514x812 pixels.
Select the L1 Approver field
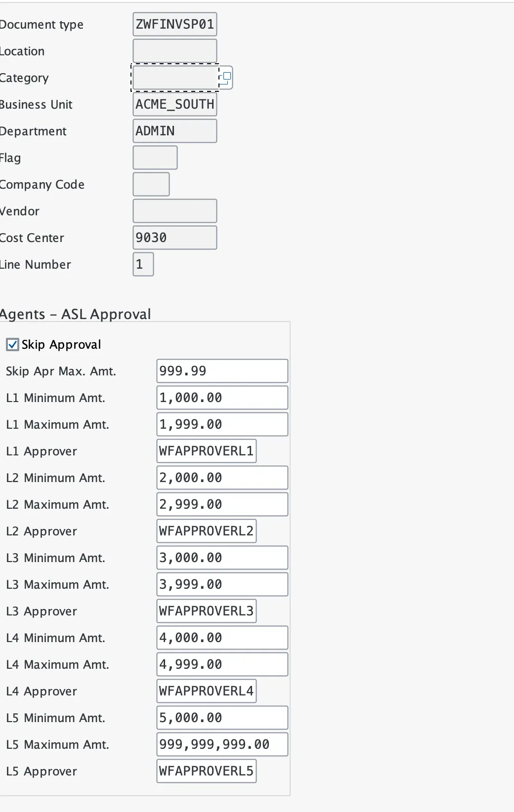coord(207,451)
